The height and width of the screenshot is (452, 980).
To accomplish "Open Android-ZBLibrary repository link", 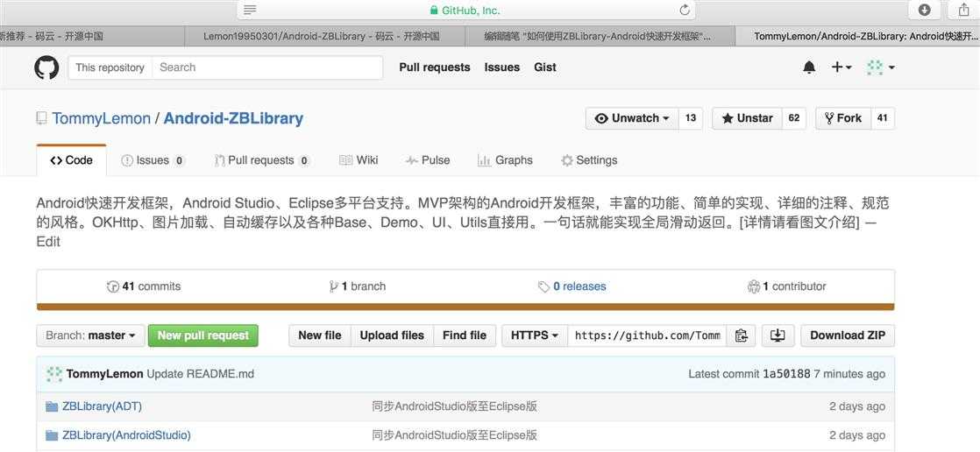I will pos(233,118).
